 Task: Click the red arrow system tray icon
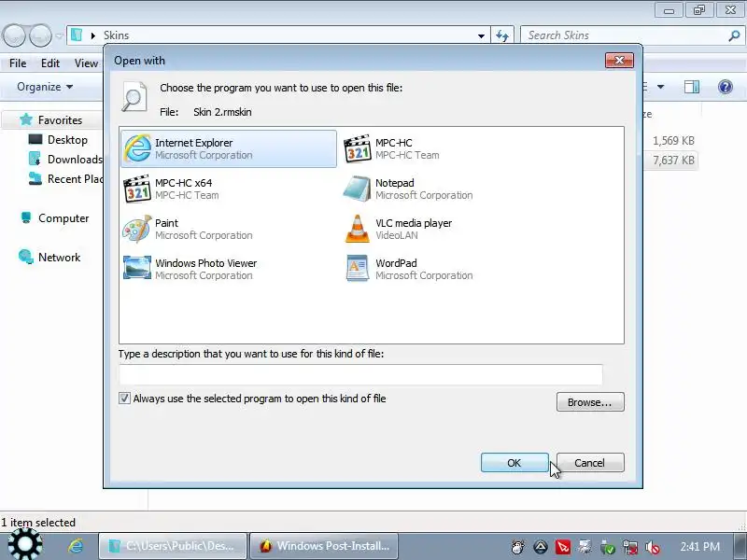click(563, 547)
